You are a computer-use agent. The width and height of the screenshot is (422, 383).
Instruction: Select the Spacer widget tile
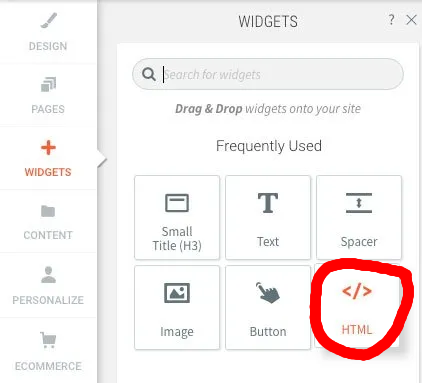(x=359, y=217)
